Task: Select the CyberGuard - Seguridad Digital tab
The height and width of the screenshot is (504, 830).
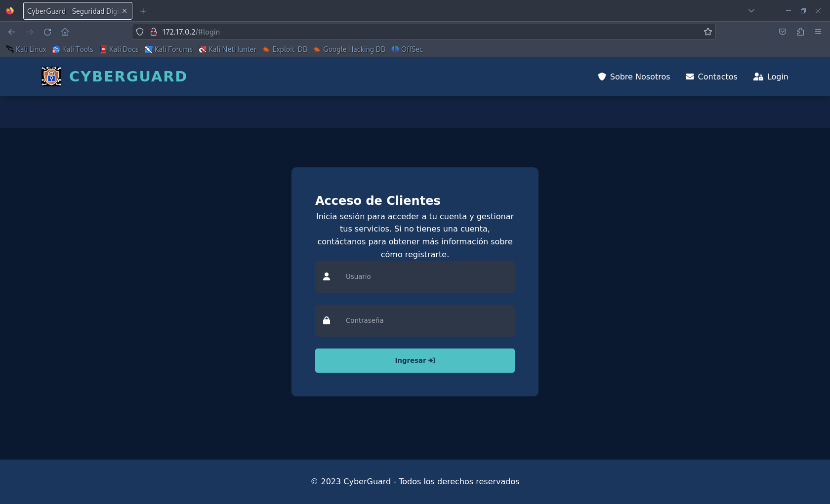Action: 78,11
